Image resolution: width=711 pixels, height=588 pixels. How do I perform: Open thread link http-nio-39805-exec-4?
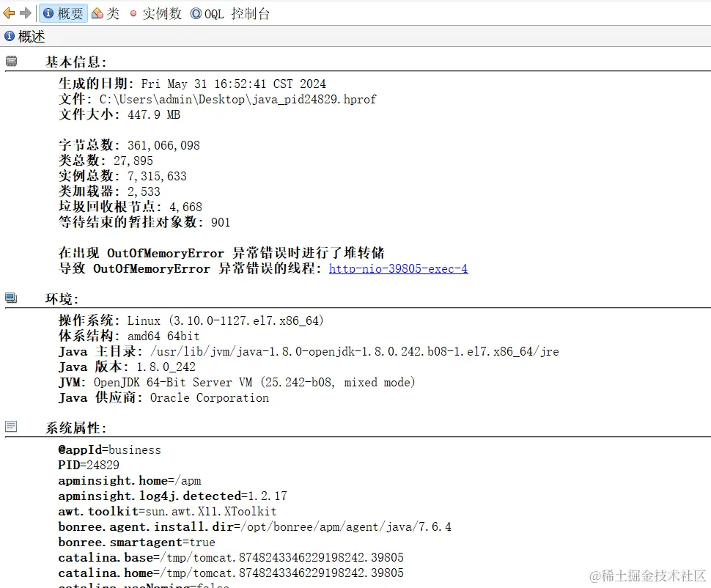pos(398,268)
